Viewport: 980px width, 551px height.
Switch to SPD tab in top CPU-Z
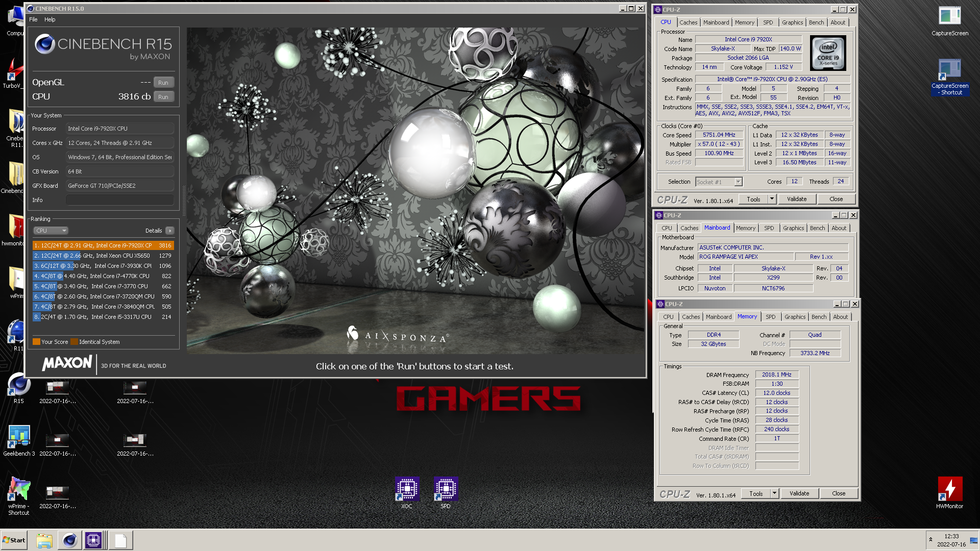tap(768, 22)
